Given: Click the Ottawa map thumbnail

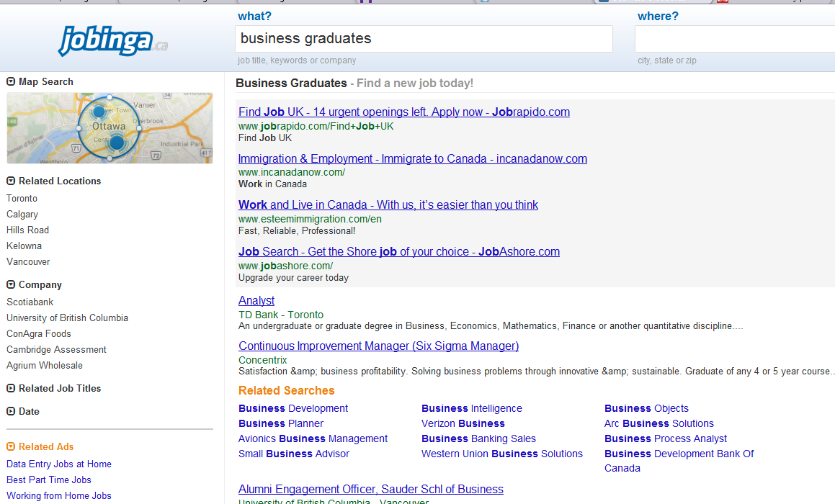Looking at the screenshot, I should click(110, 128).
